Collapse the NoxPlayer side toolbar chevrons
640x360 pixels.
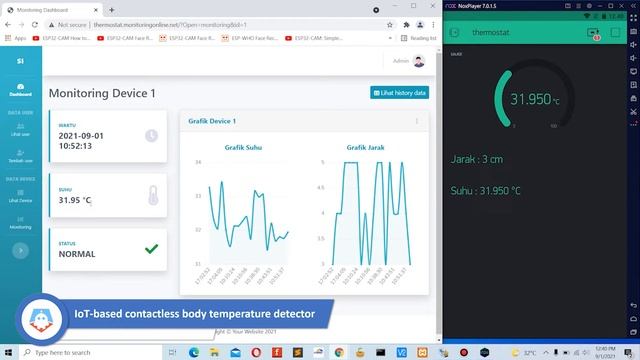tap(633, 6)
